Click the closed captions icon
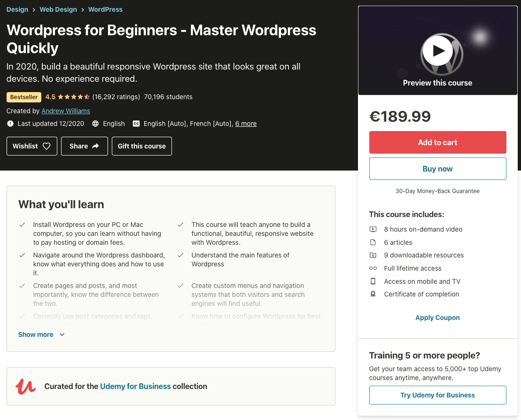The image size is (521, 420). pyautogui.click(x=136, y=124)
